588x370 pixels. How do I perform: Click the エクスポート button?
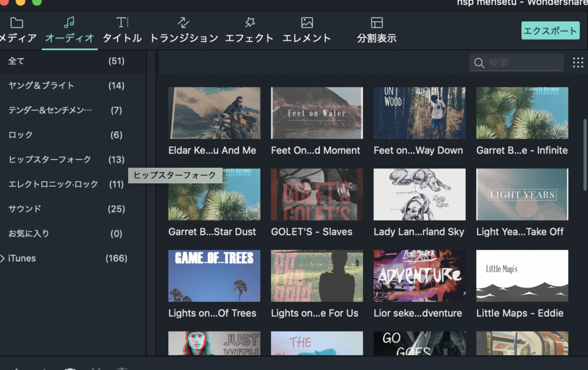pyautogui.click(x=550, y=30)
